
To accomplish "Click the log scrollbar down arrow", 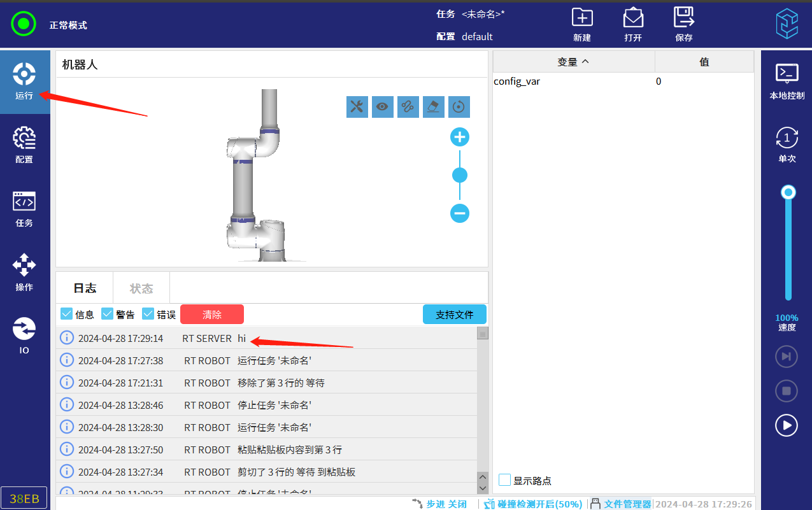I will pyautogui.click(x=482, y=488).
